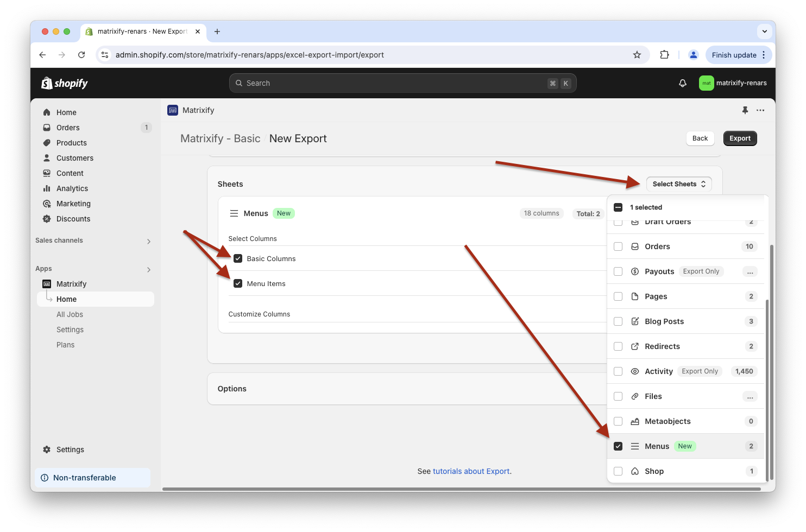Pin the Matrixify app

pyautogui.click(x=745, y=110)
